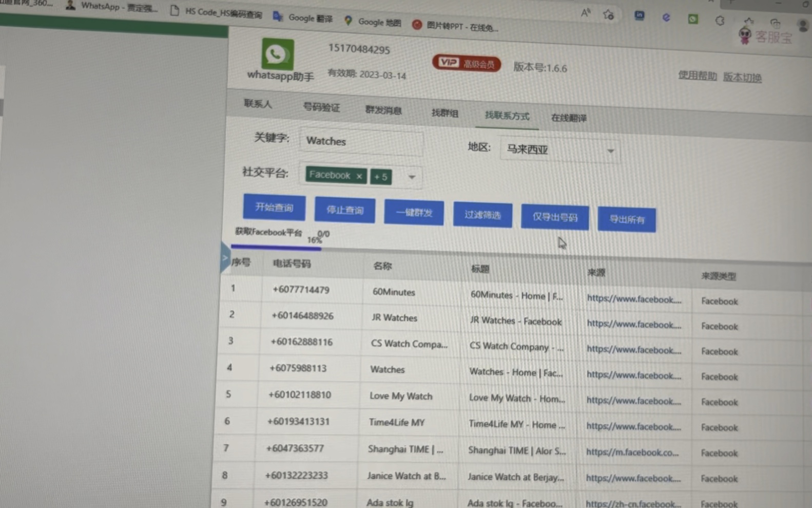812x508 pixels.
Task: Open the m.facebook source link for Shanghai TIME
Action: coord(632,452)
